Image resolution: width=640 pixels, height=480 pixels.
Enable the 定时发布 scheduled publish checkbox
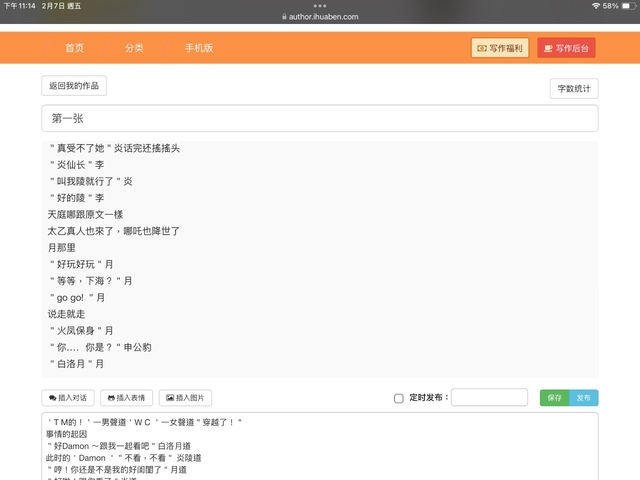point(399,398)
